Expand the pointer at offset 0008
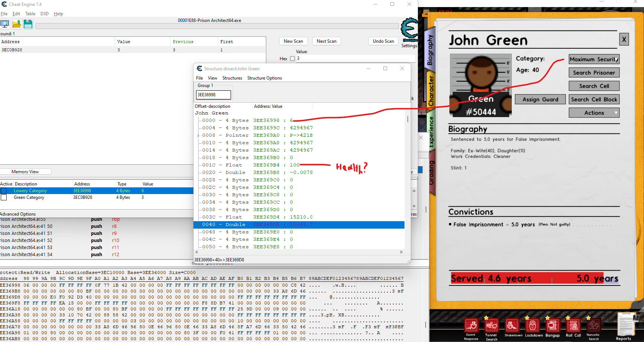 (x=198, y=136)
